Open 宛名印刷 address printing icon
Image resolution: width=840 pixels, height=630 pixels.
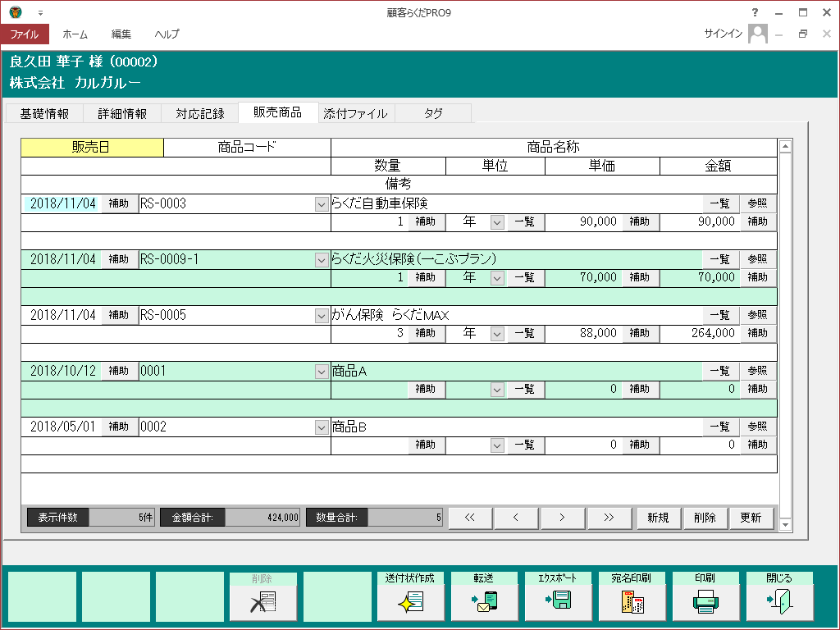(632, 601)
